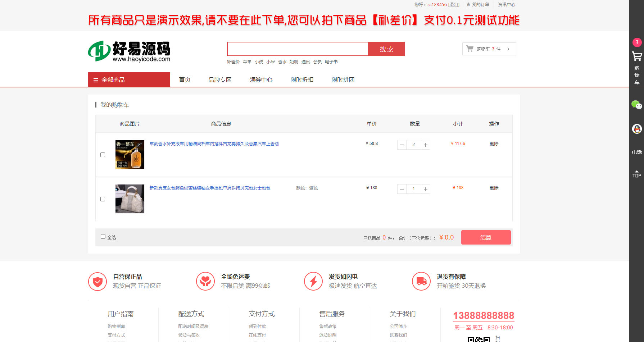Open the 领券中心 menu item
The image size is (644, 342).
click(x=261, y=79)
